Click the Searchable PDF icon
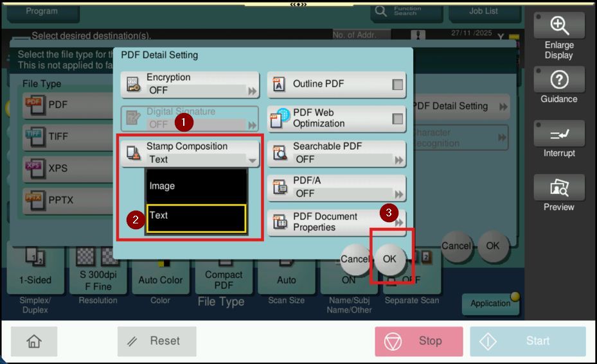The width and height of the screenshot is (597, 364). coord(280,153)
